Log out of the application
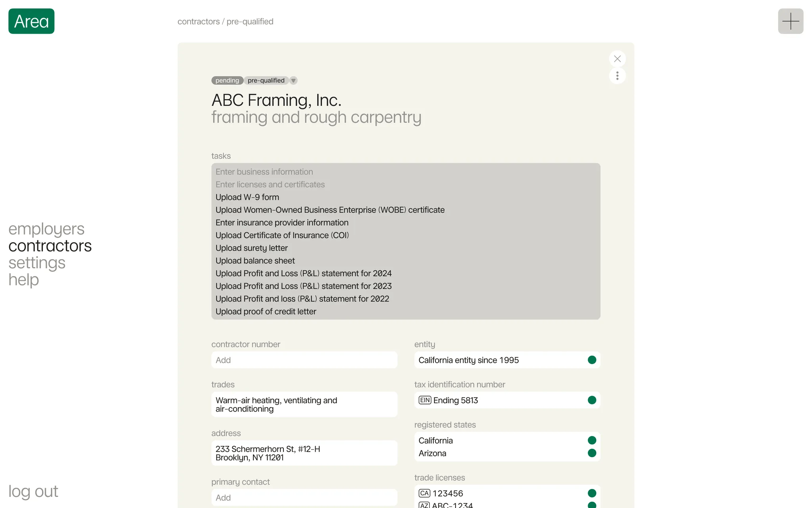 [33, 491]
